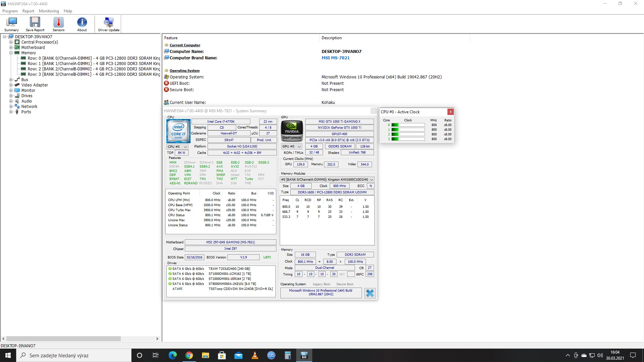
Task: Open the Report menu
Action: 28,11
